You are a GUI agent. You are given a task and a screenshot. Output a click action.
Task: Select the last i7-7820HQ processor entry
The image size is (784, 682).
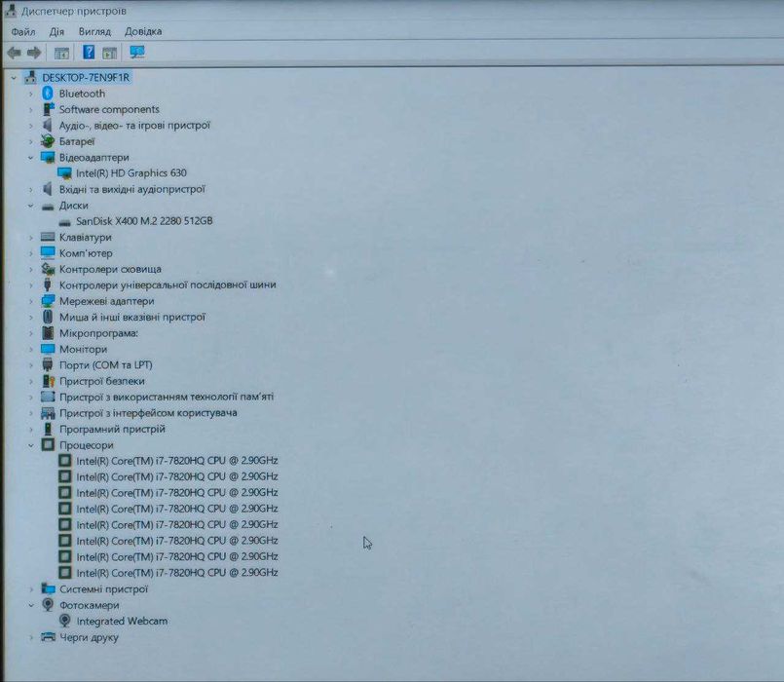(177, 573)
